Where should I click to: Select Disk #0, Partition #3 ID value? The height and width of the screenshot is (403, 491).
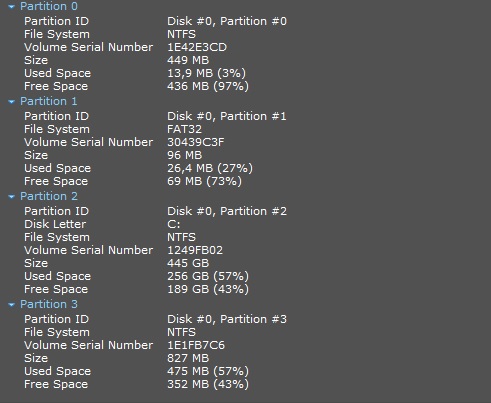coord(227,319)
